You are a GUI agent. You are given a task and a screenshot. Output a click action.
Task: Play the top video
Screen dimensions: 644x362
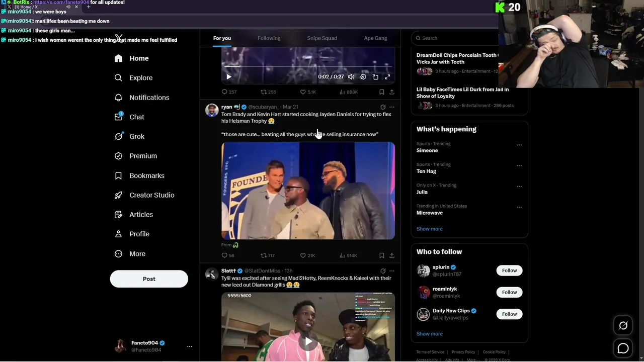tap(228, 77)
